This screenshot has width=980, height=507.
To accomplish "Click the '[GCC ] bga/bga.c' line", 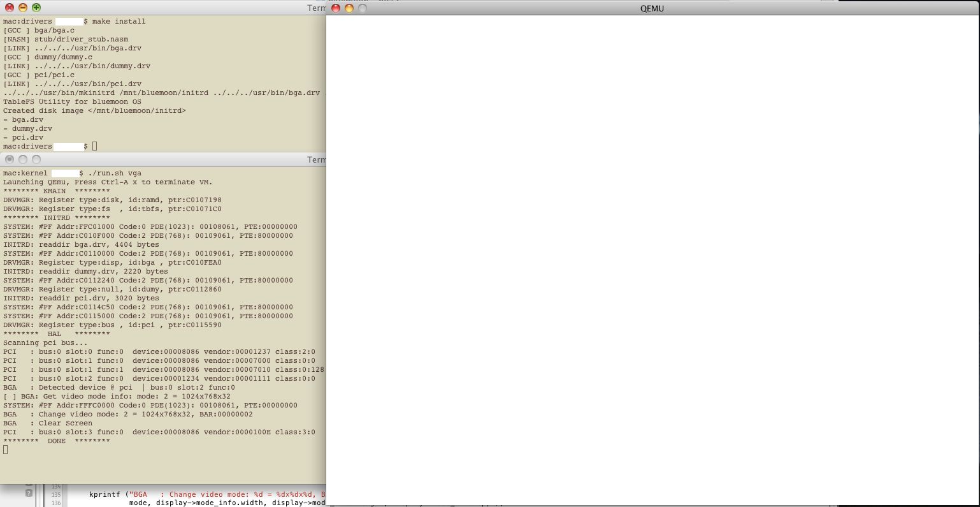I will point(39,30).
